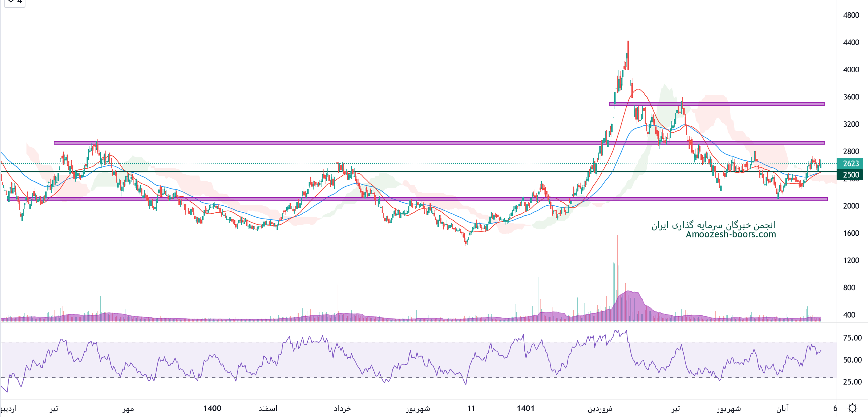Image resolution: width=868 pixels, height=417 pixels.
Task: Click the 1401 year label on the time axis
Action: (525, 408)
